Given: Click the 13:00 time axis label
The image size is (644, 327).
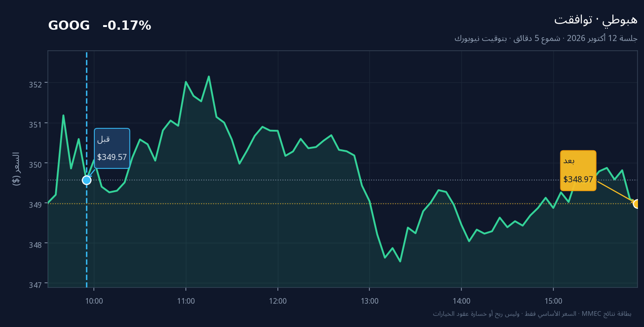Looking at the screenshot, I should 369,301.
